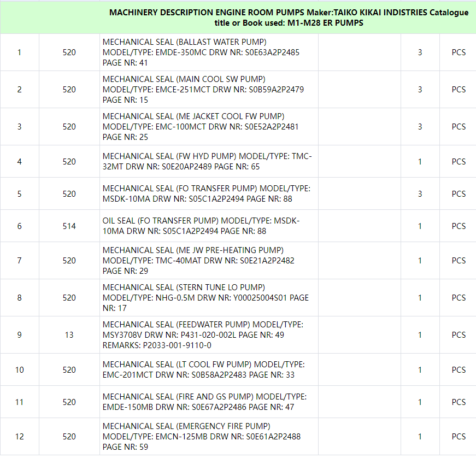
Task: Click the LT Cool FW Pump seal description
Action: 203,370
